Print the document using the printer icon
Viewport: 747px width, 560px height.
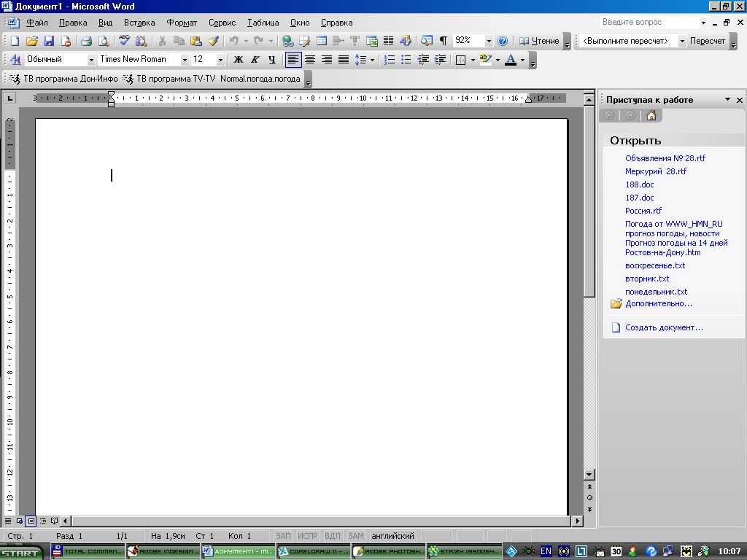tap(86, 41)
